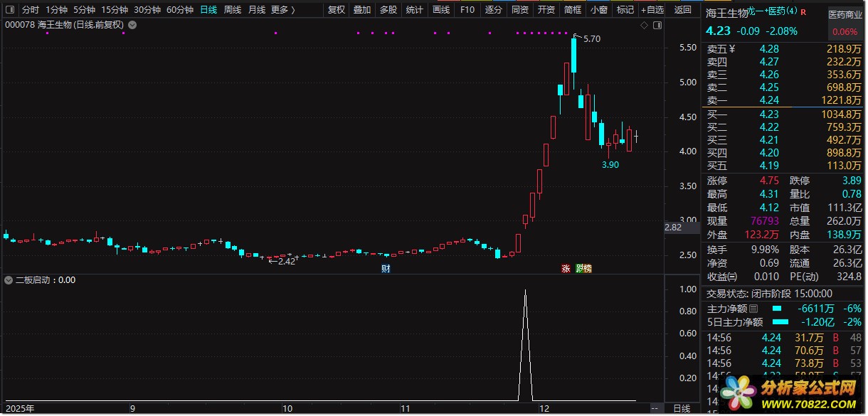Open the 龙一 医药(4) tag link
Viewport: 868px width, 416px height.
point(771,13)
